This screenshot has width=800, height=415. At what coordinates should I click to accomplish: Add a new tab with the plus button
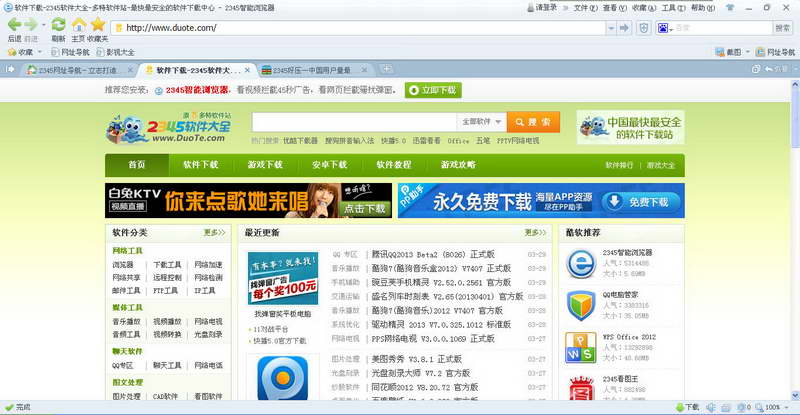tap(387, 69)
